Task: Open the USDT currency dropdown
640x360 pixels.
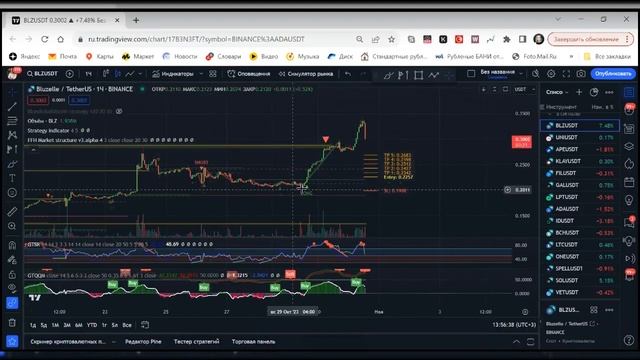Action: click(x=524, y=89)
